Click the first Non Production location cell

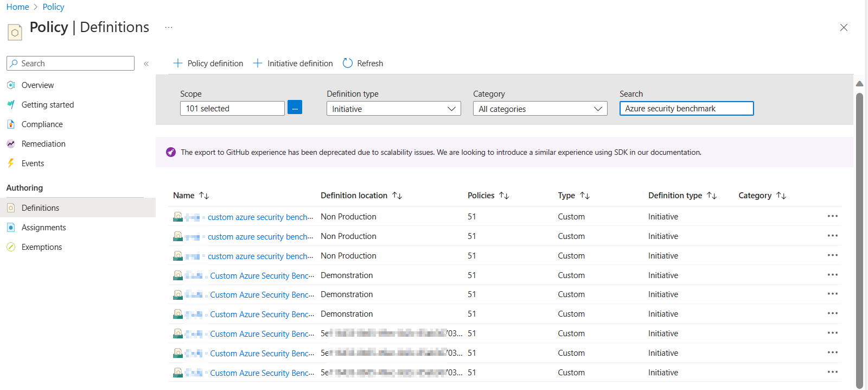348,217
